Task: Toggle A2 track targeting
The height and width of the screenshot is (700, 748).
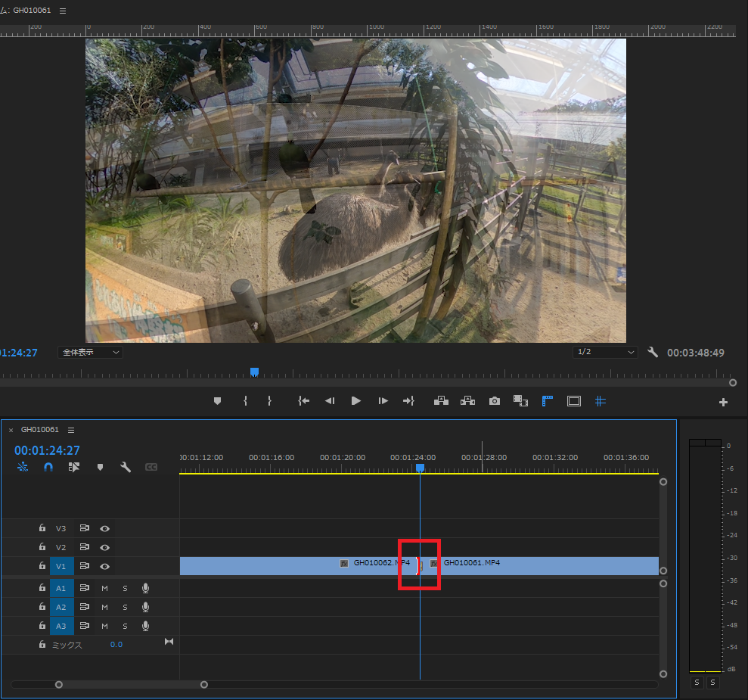Action: (61, 608)
